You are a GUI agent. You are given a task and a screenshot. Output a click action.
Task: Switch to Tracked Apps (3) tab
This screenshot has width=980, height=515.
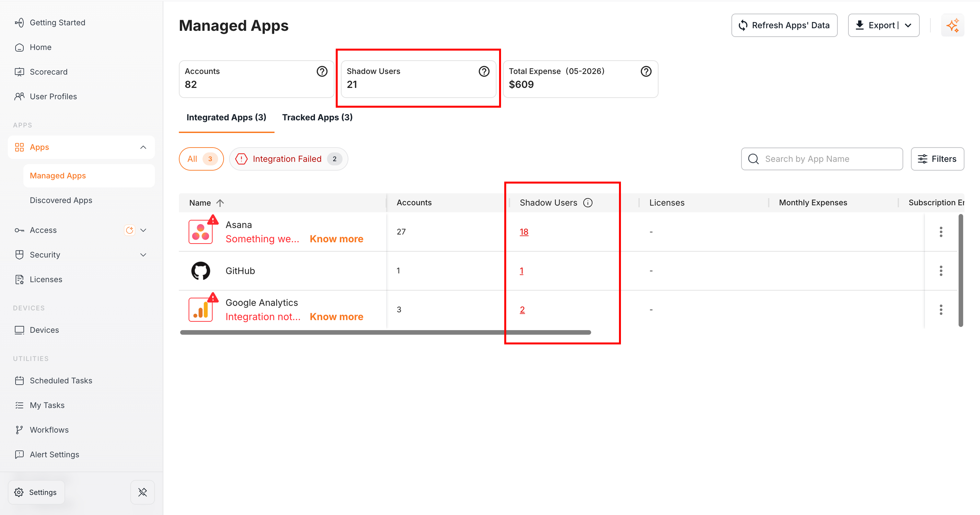point(317,118)
